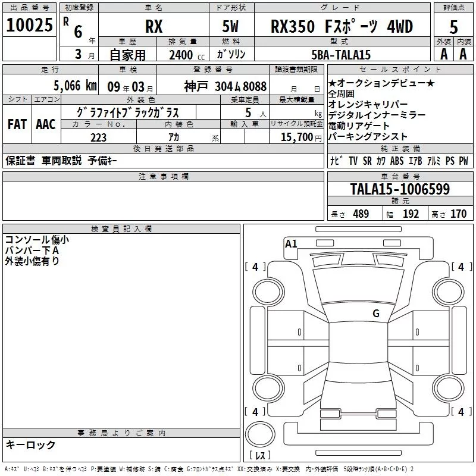Click the 車両取説 item
Viewport: 476px width, 476px height.
tap(62, 161)
